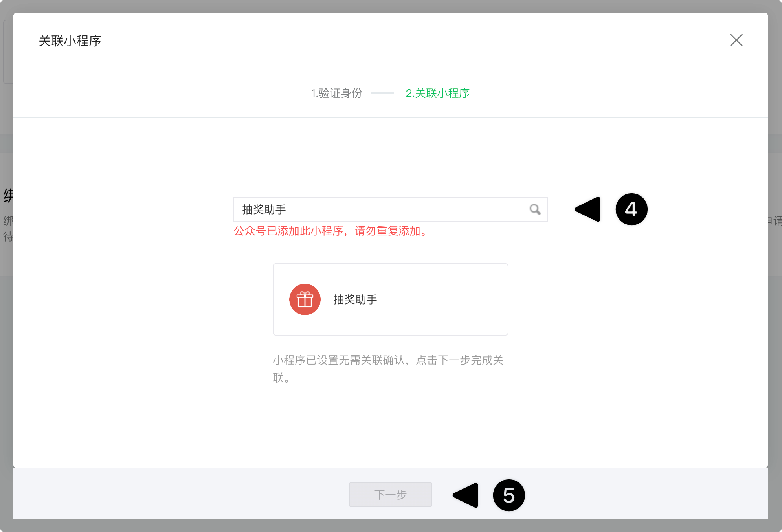Click the numbered circle 5 marker
Viewport: 782px width, 532px height.
coord(508,495)
